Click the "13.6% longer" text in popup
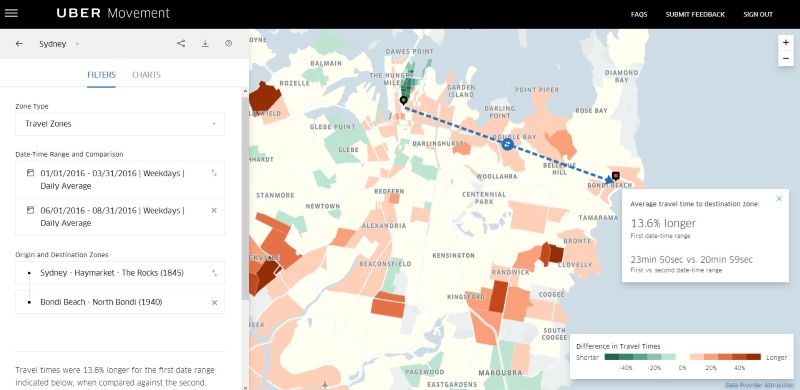This screenshot has width=800, height=390. 663,223
